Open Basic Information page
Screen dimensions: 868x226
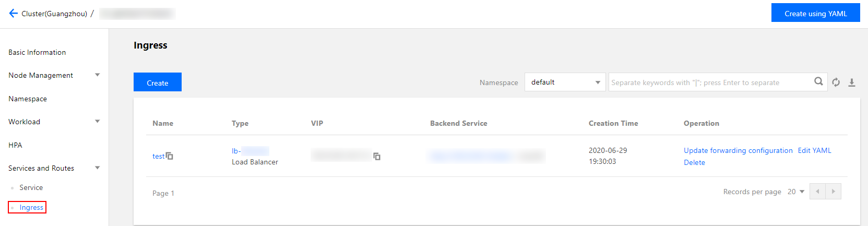click(37, 52)
